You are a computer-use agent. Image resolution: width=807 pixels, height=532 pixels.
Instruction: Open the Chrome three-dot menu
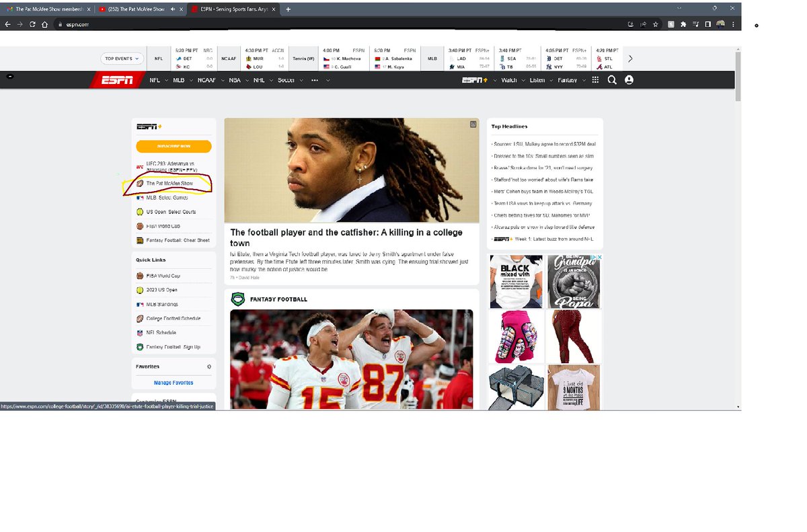pyautogui.click(x=733, y=24)
